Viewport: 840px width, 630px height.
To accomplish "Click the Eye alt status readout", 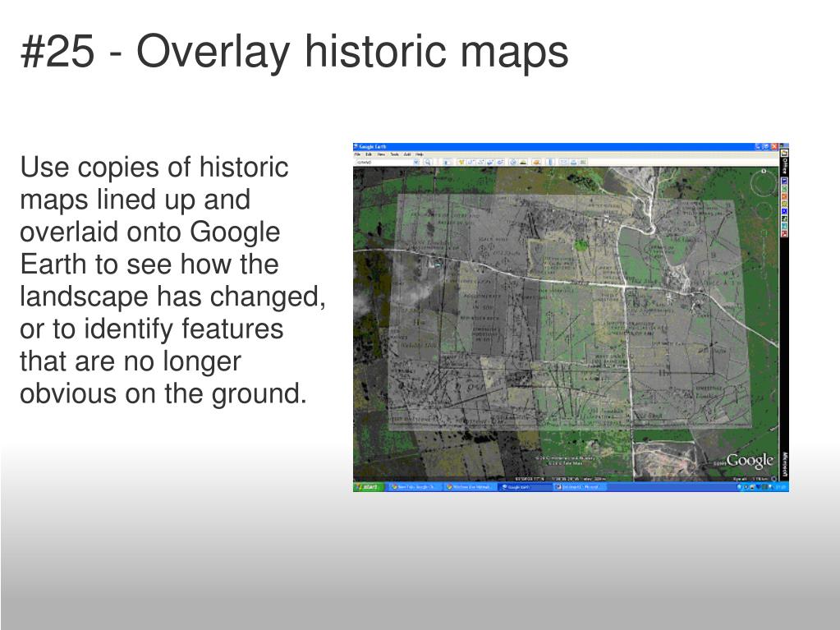I will 751,478.
